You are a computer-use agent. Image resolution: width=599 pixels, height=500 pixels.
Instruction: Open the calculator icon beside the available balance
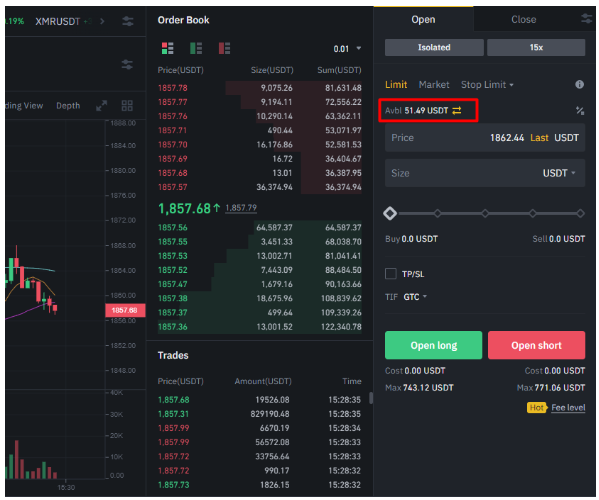[x=580, y=111]
